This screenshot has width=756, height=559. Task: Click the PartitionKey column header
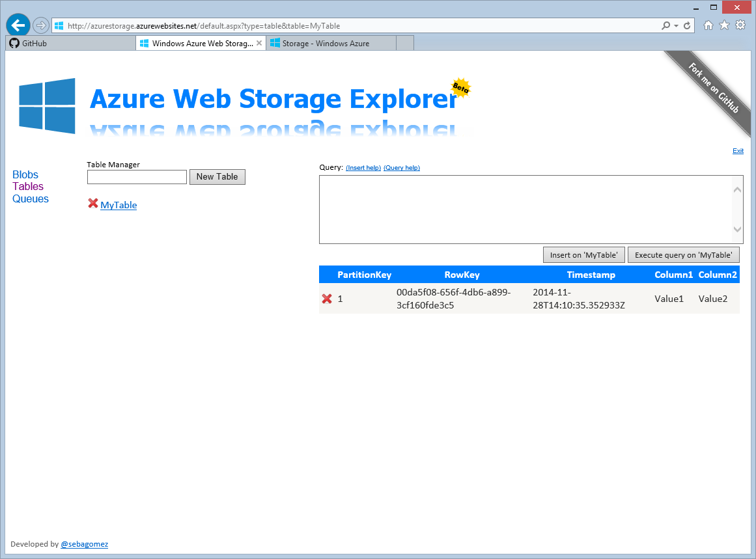point(365,275)
